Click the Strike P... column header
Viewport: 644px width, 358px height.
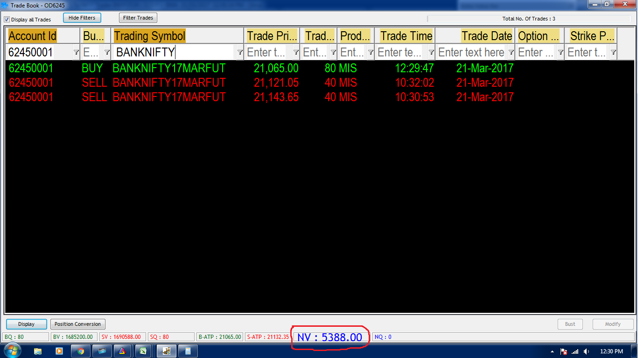tap(592, 36)
